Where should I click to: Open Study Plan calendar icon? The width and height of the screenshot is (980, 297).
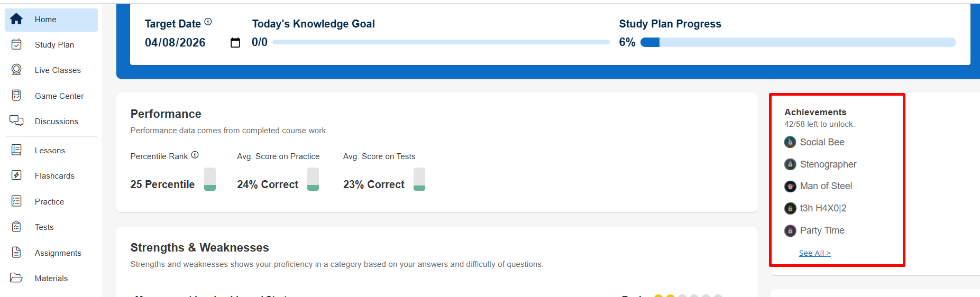pos(16,44)
